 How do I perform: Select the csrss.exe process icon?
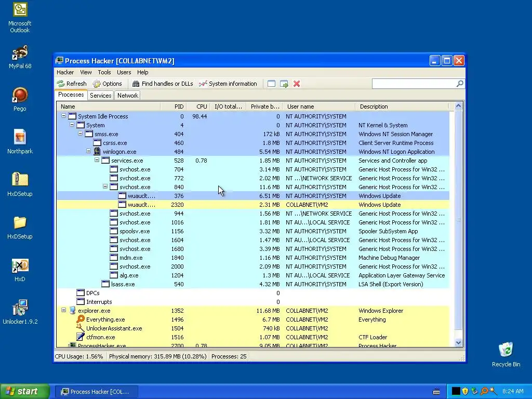click(97, 142)
